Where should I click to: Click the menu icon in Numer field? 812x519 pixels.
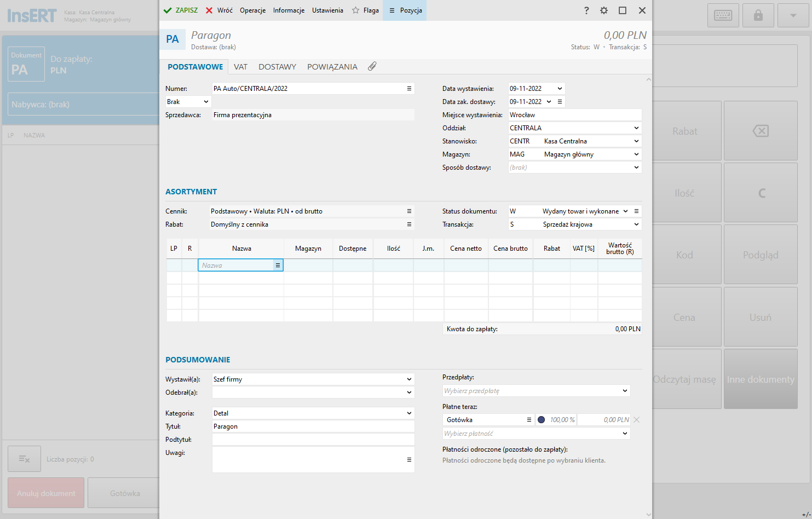pyautogui.click(x=409, y=89)
